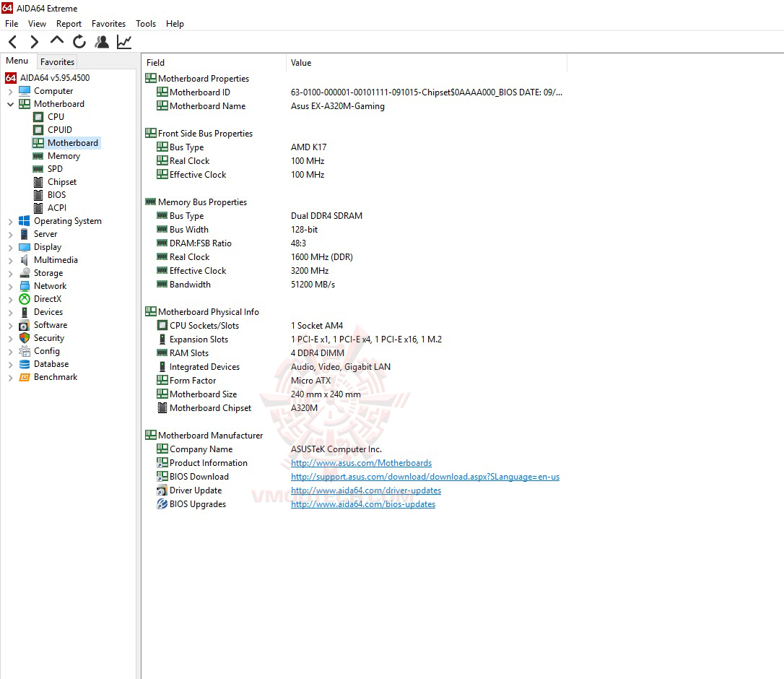784x679 pixels.
Task: Click the Field column header
Action: pyautogui.click(x=214, y=63)
